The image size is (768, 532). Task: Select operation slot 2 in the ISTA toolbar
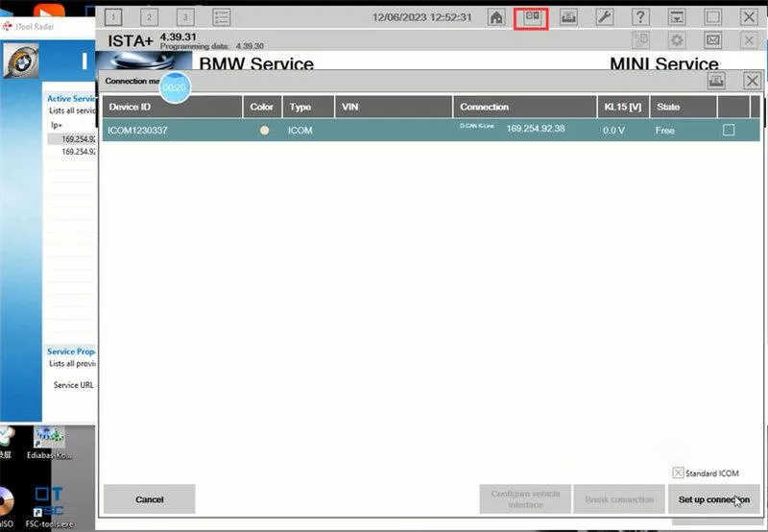pyautogui.click(x=150, y=17)
